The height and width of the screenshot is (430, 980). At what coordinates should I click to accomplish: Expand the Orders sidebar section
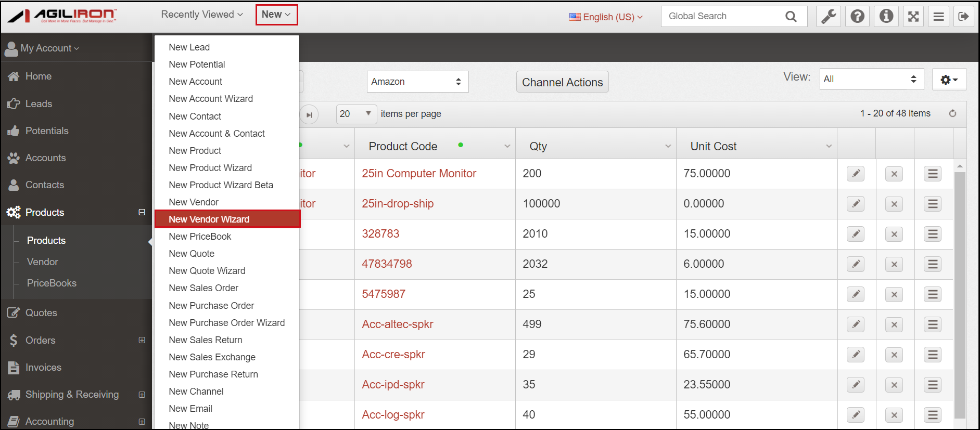coord(142,340)
